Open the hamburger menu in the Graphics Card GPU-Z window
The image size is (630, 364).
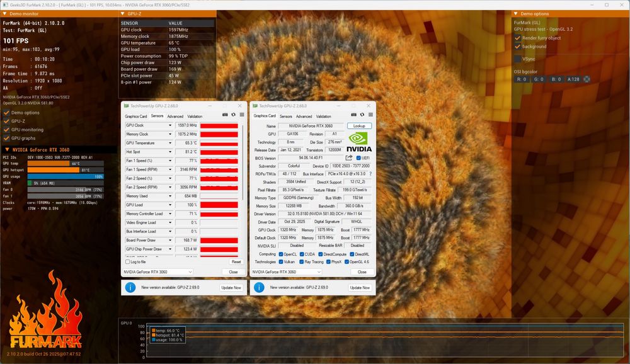(x=370, y=115)
